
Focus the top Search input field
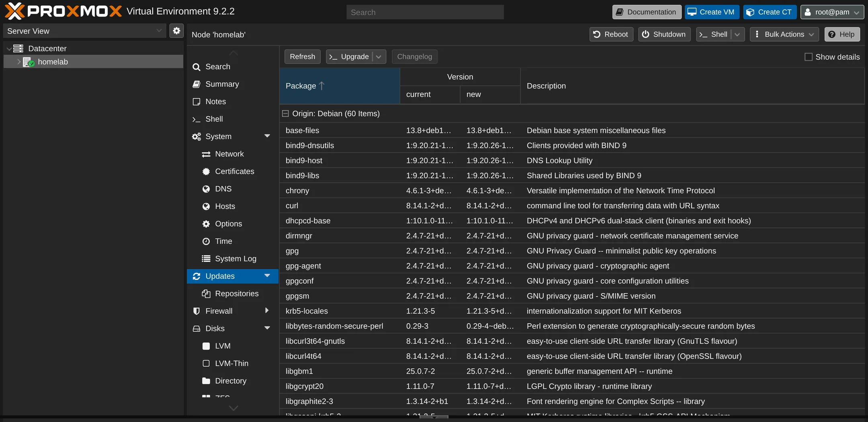tap(425, 12)
